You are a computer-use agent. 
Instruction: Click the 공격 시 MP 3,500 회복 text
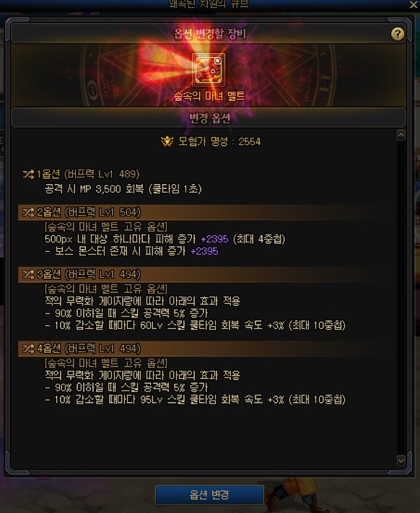click(95, 189)
